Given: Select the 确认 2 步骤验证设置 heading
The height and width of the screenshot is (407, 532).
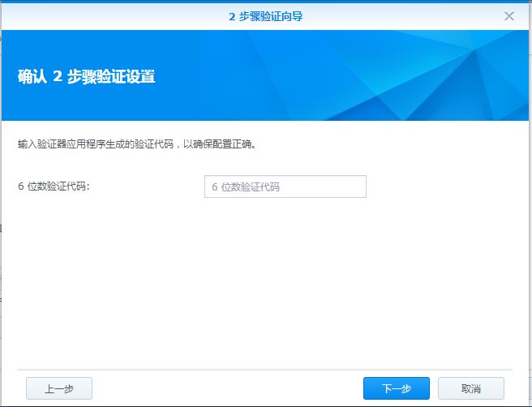Looking at the screenshot, I should click(87, 76).
